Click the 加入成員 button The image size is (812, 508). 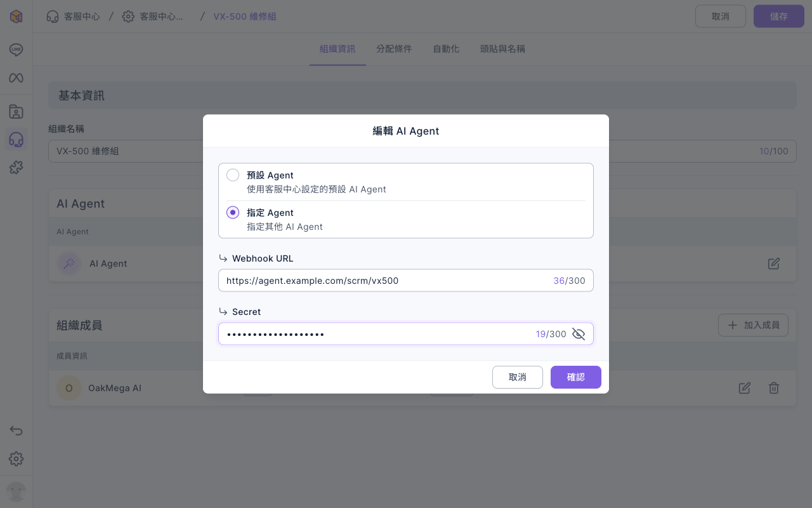[x=754, y=325]
